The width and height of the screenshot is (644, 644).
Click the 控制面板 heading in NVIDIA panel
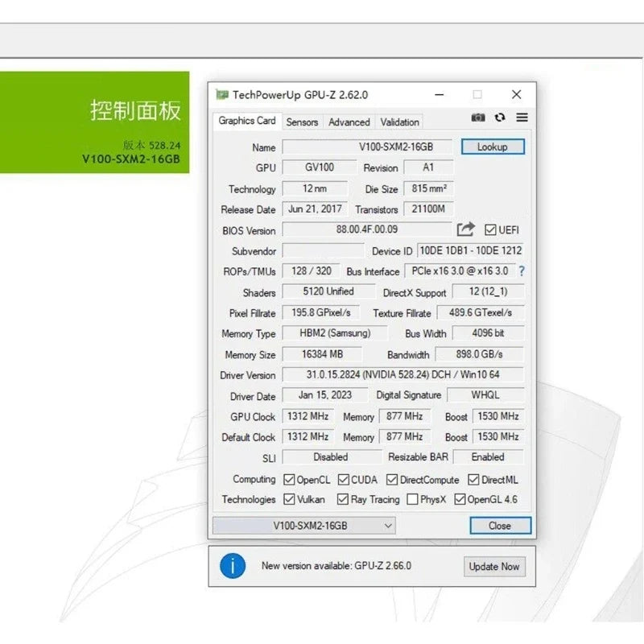click(135, 111)
